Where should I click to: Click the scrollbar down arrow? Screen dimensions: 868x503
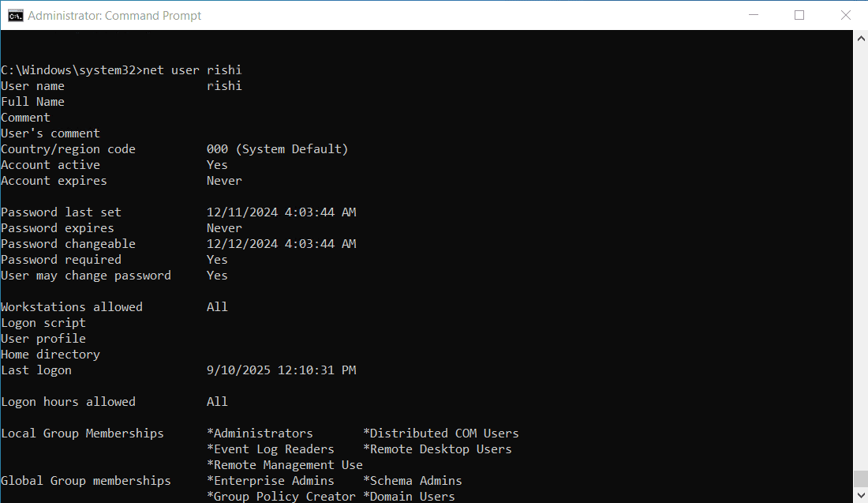[x=859, y=496]
